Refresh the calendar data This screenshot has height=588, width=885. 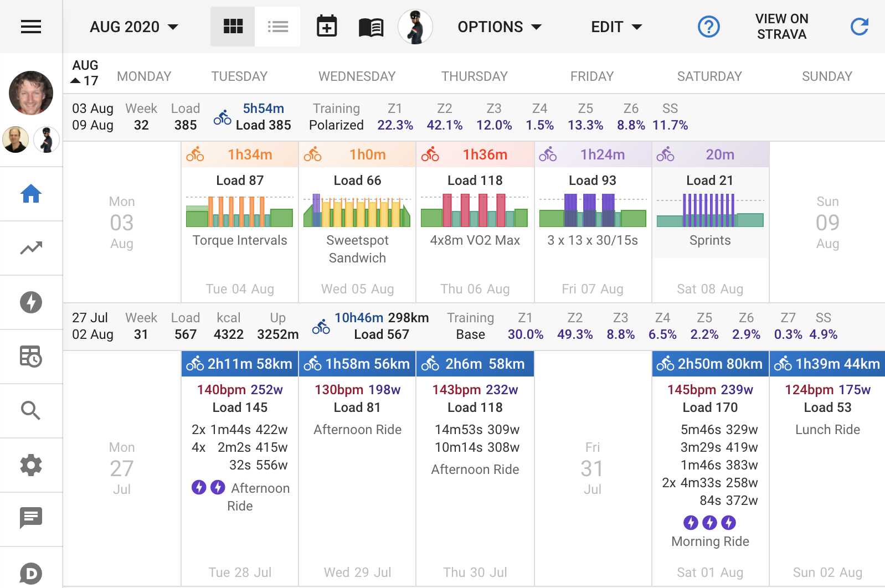[859, 27]
